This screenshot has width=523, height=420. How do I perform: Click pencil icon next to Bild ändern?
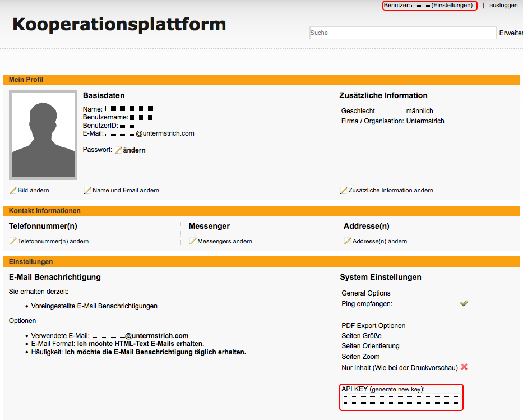click(x=13, y=191)
